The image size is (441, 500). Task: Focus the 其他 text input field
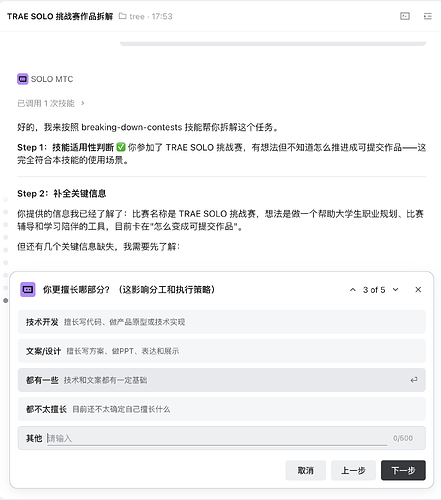point(217,438)
